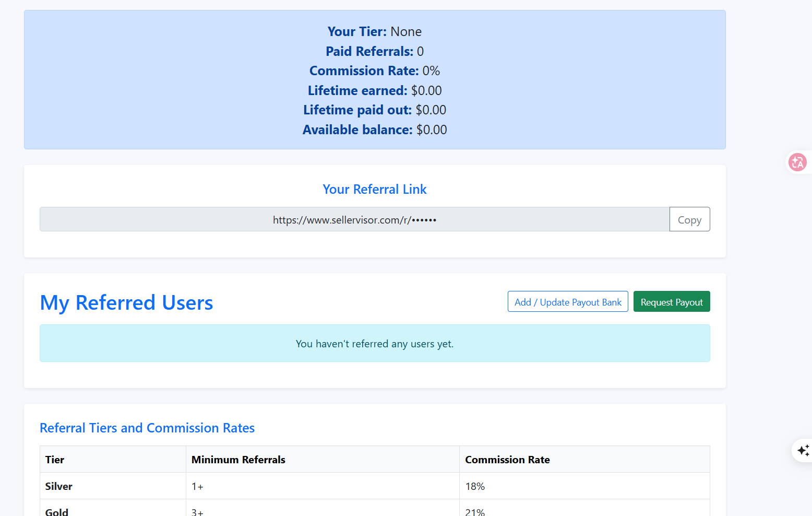Image resolution: width=812 pixels, height=516 pixels.
Task: Click the Silver tier cell
Action: [113, 486]
